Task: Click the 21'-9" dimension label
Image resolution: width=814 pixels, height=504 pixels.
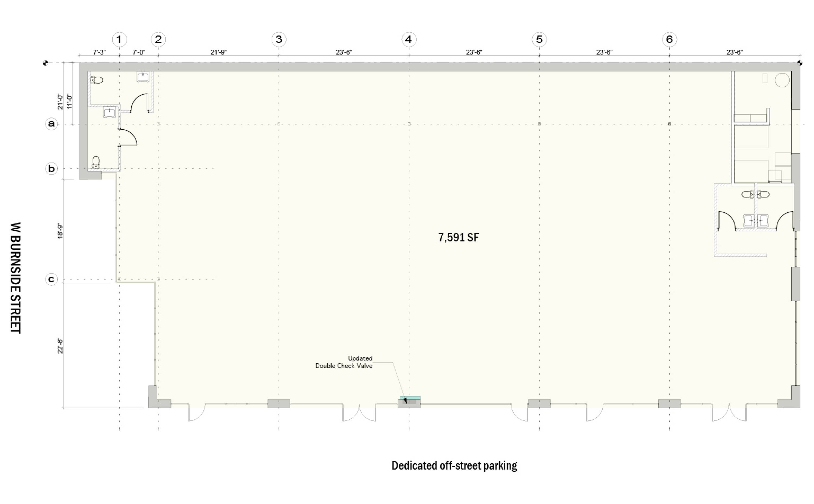Action: (218, 52)
